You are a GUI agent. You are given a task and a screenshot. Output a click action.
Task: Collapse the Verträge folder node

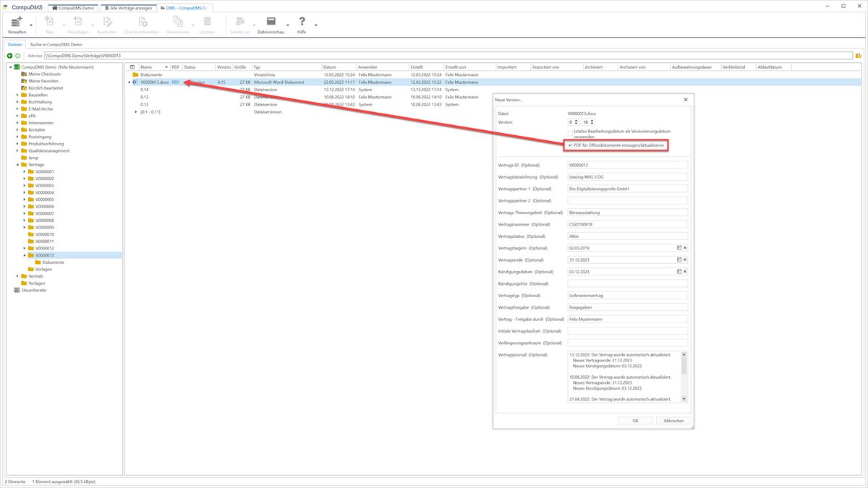pos(17,165)
